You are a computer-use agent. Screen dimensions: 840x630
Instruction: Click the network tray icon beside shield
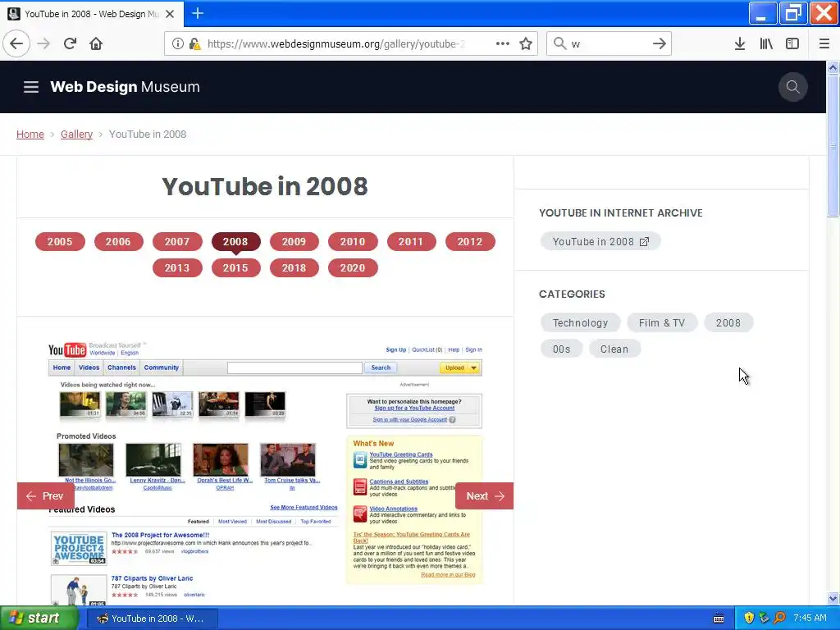click(x=765, y=618)
